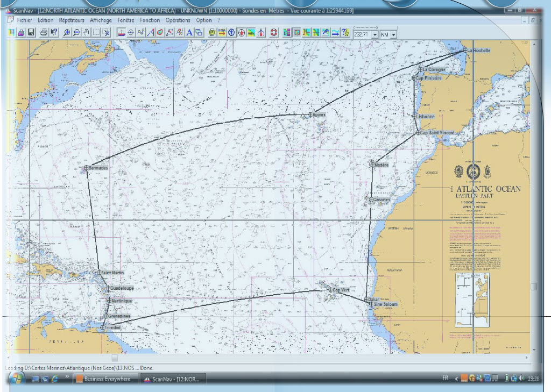Click the print icon in toolbar
This screenshot has width=551, height=392.
click(x=44, y=32)
